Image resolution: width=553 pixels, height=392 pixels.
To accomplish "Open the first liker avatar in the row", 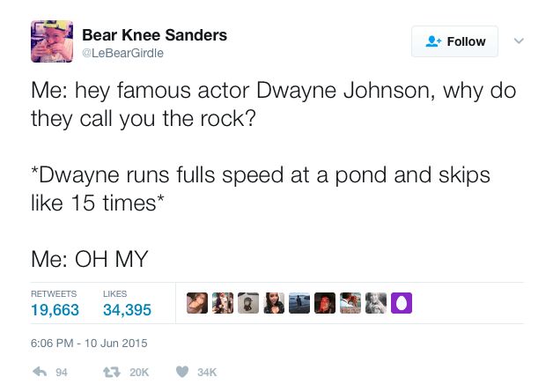I will click(x=197, y=303).
